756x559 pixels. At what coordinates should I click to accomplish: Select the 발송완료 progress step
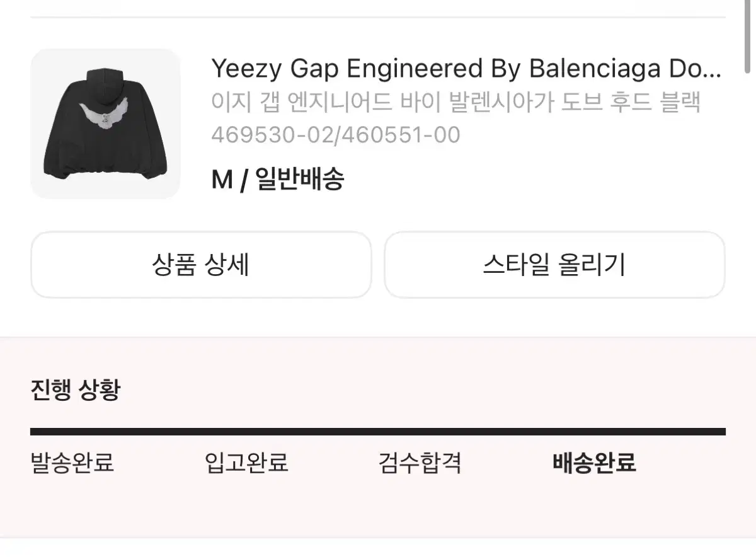pyautogui.click(x=72, y=463)
